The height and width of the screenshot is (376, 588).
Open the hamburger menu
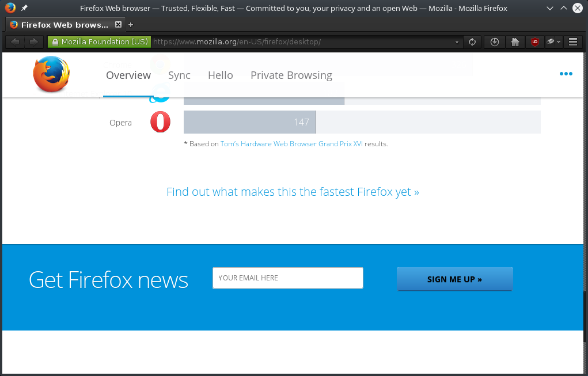click(x=572, y=41)
